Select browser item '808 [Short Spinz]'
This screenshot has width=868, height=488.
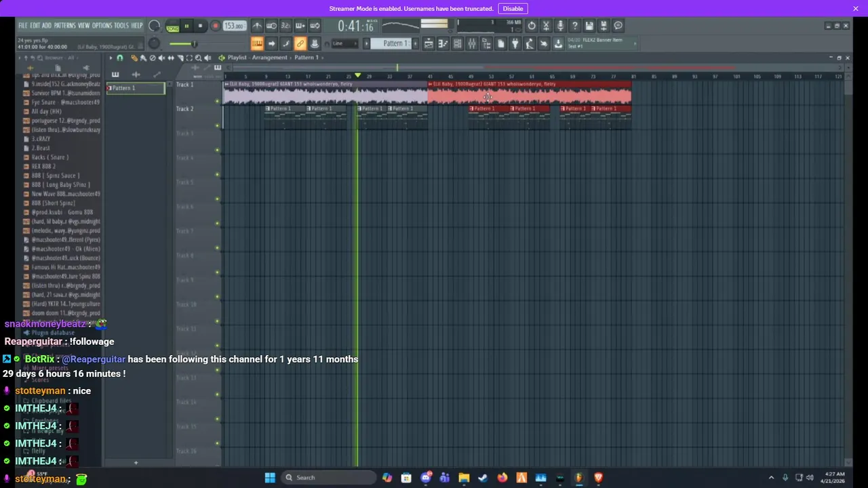click(x=53, y=203)
